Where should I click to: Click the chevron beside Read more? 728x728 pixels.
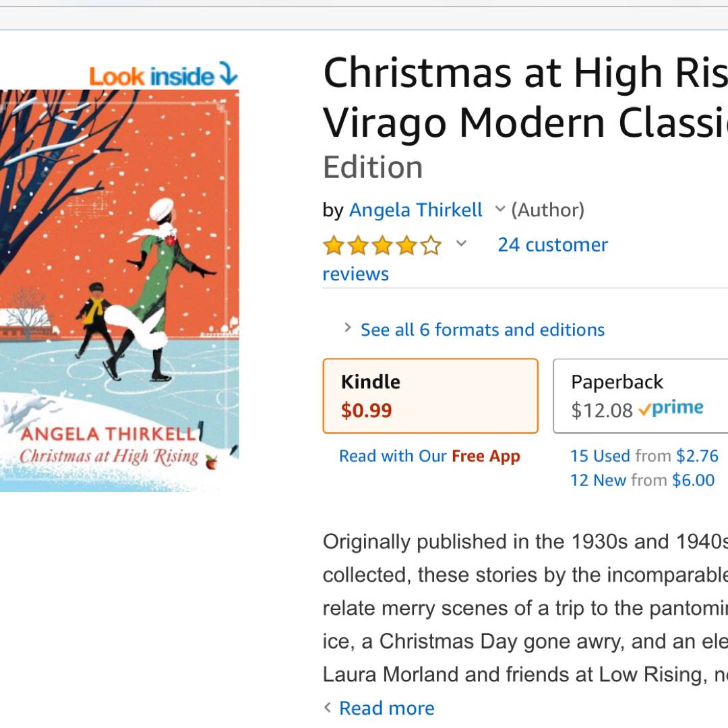tap(328, 708)
